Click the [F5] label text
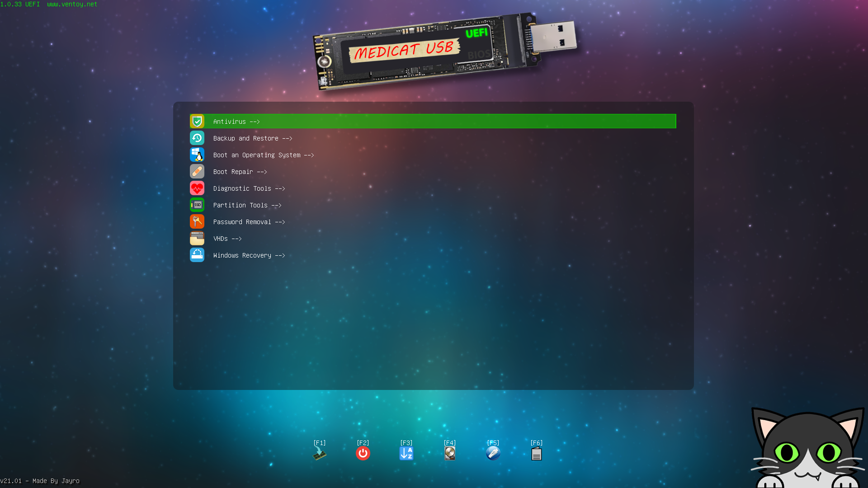 [x=493, y=443]
